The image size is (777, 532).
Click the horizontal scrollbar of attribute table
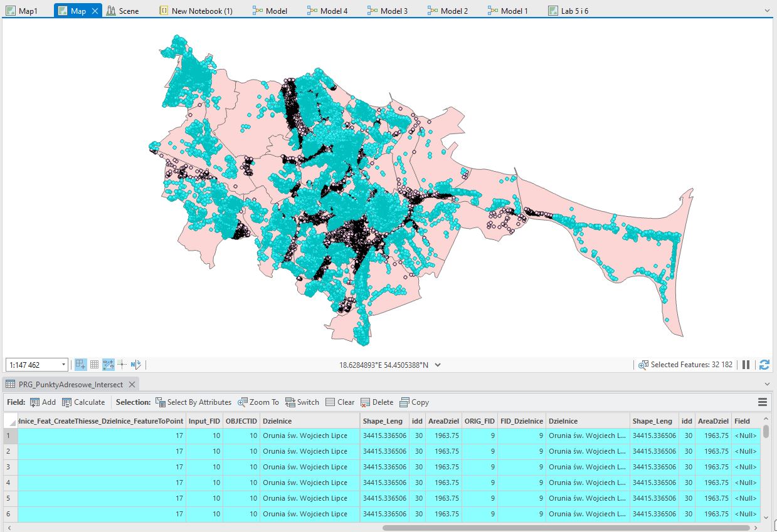click(564, 528)
